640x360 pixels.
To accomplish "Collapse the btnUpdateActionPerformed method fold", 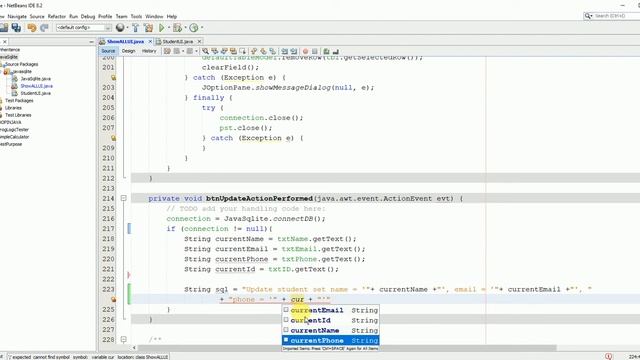I will tap(124, 198).
